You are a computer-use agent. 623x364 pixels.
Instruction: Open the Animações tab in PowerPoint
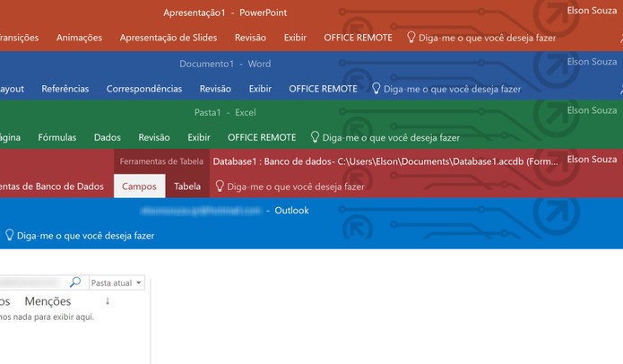pos(79,38)
